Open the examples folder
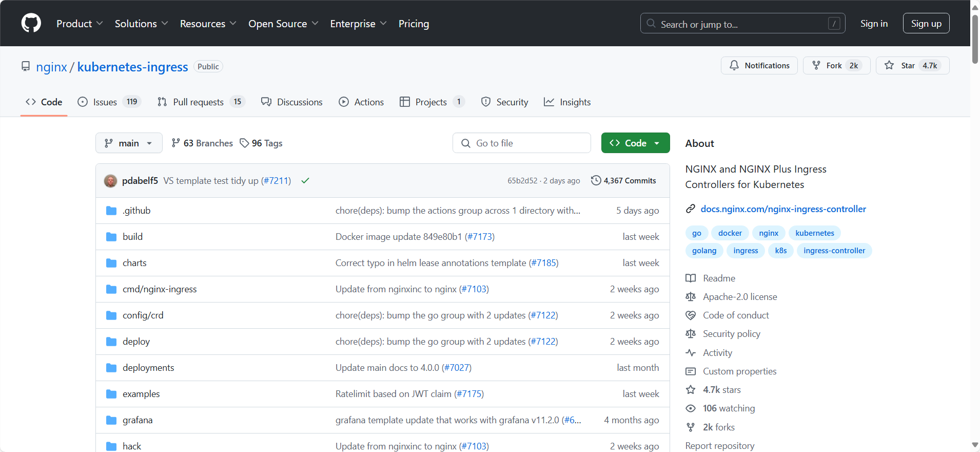 coord(141,394)
